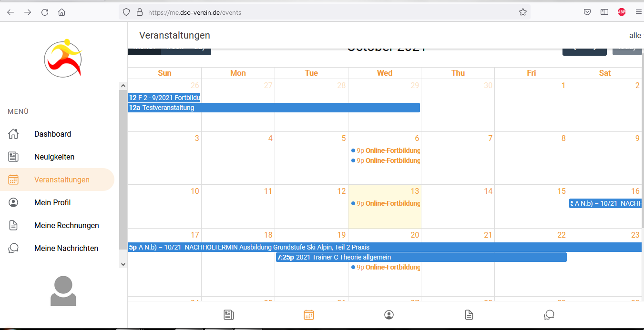
Task: Open events via bottom bar calendar icon
Action: point(309,315)
